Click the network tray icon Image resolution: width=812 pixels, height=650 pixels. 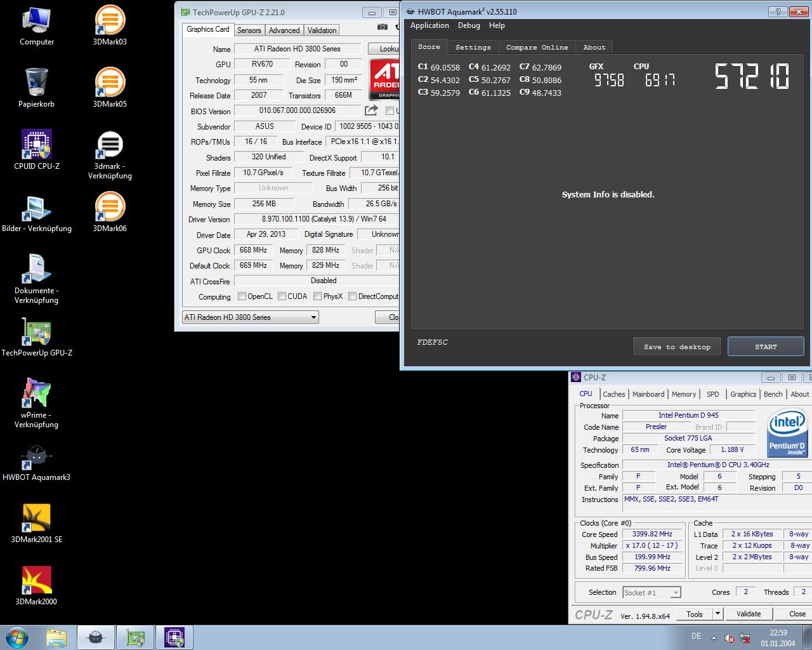(x=745, y=638)
